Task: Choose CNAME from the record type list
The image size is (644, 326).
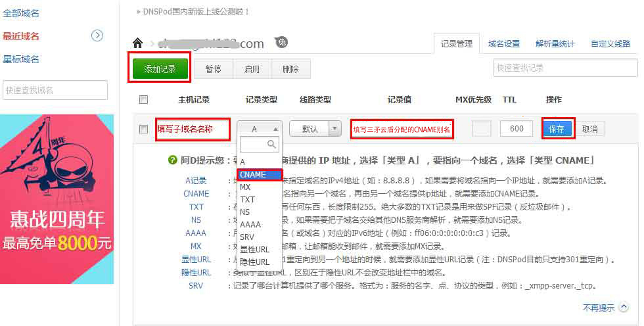Action: (260, 175)
